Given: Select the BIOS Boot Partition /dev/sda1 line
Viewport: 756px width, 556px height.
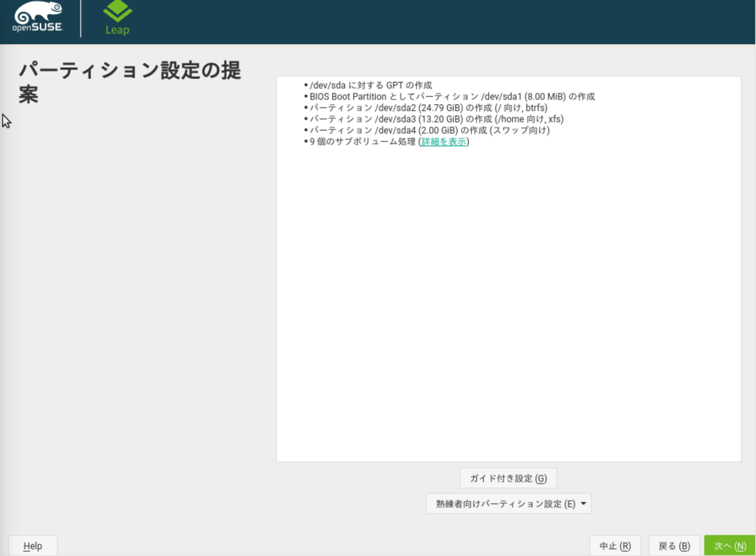Looking at the screenshot, I should (450, 97).
